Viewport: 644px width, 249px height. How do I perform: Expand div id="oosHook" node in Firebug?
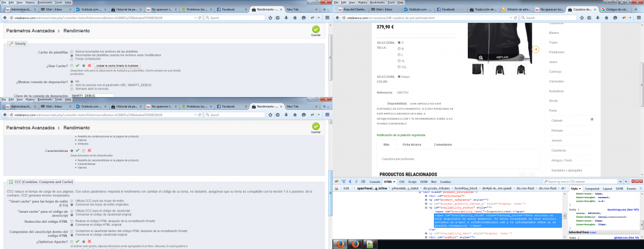click(x=426, y=237)
